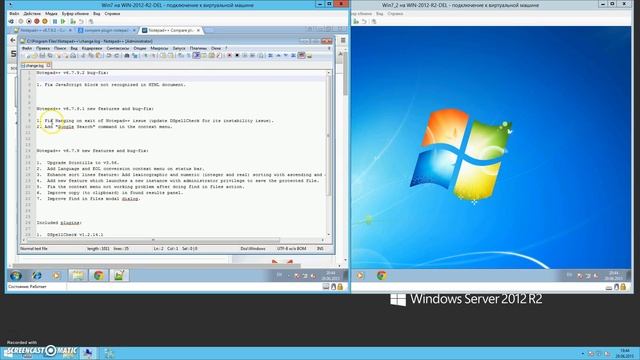This screenshot has width=640, height=360.
Task: Click Cut icon in Notepad++ toolbar
Action: click(x=84, y=55)
